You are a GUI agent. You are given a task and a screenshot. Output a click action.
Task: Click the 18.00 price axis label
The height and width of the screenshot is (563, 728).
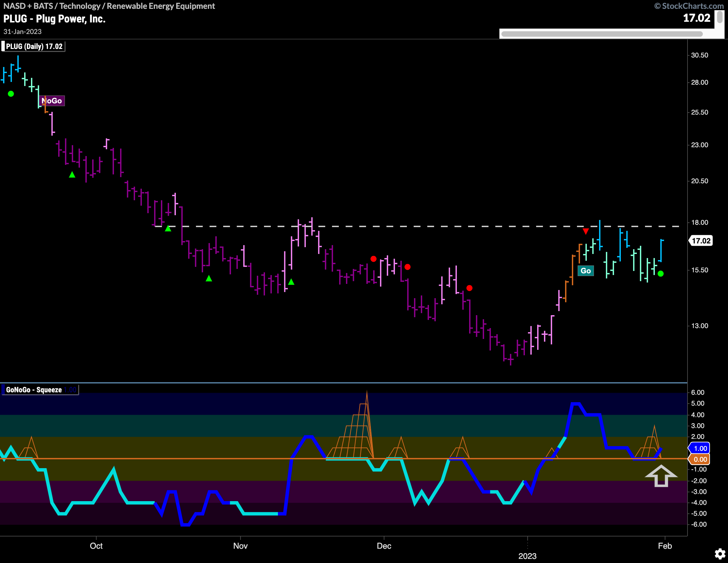click(699, 222)
